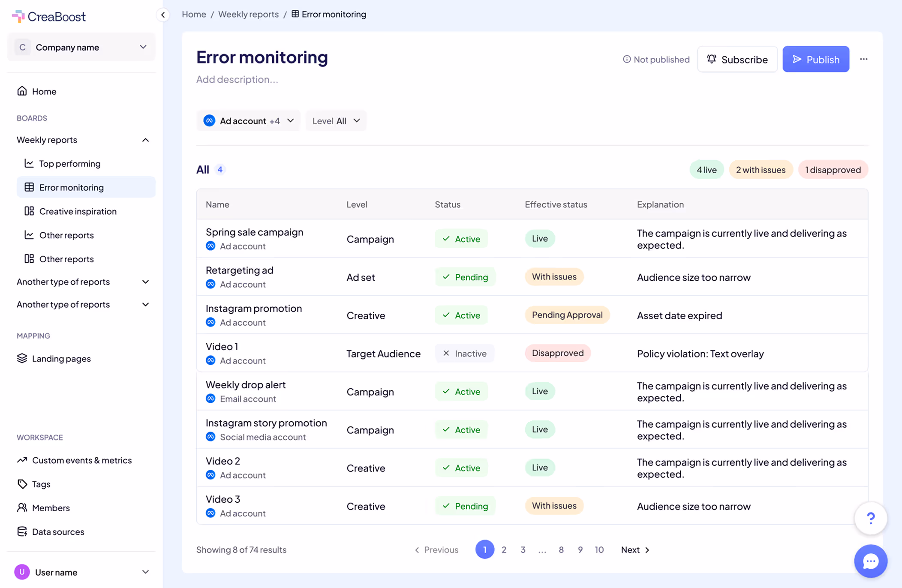
Task: Click the Tags tag icon
Action: [22, 484]
